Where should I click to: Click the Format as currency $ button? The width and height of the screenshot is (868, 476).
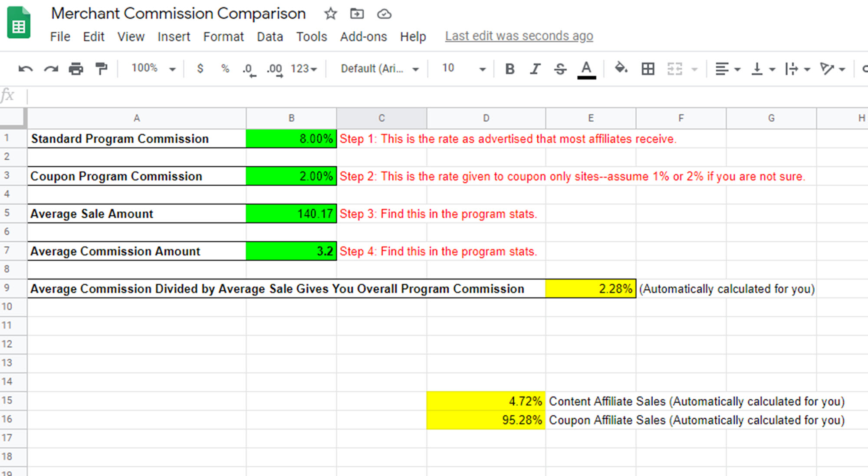coord(200,69)
